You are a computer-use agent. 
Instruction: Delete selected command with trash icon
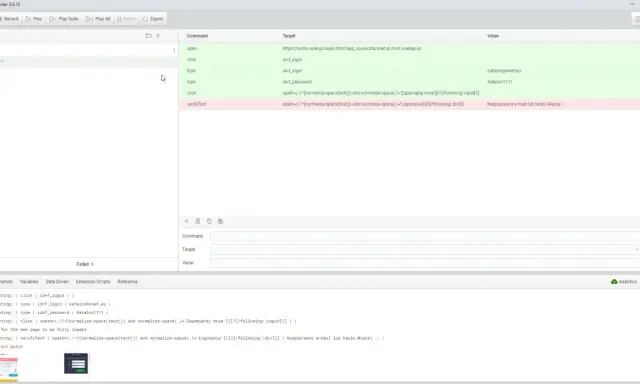(x=198, y=221)
